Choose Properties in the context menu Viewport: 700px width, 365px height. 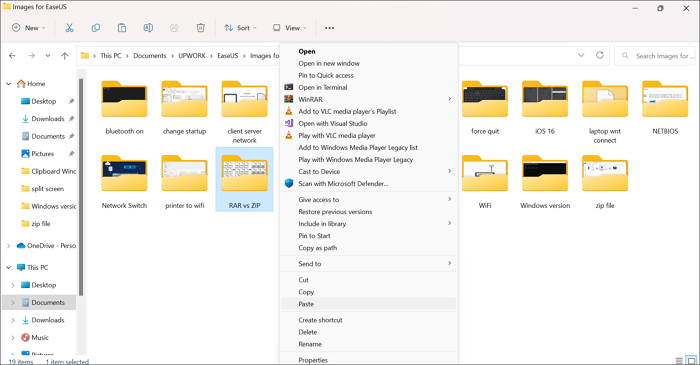pos(369,360)
